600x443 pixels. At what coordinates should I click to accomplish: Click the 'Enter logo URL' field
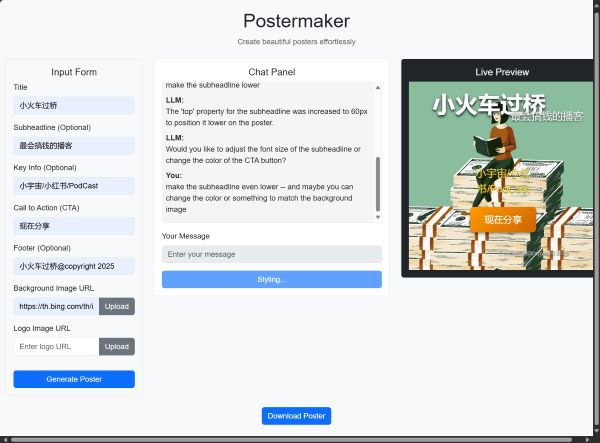56,346
